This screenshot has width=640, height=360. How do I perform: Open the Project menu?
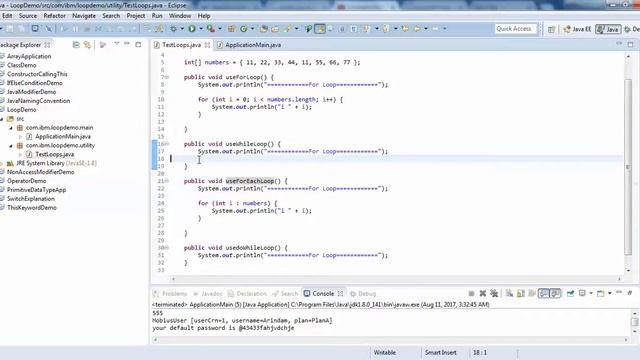(136, 16)
